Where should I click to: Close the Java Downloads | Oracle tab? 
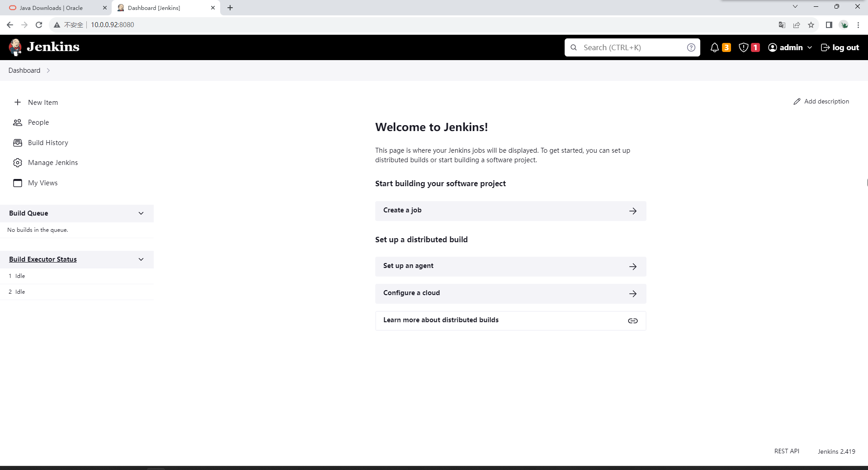(x=104, y=8)
